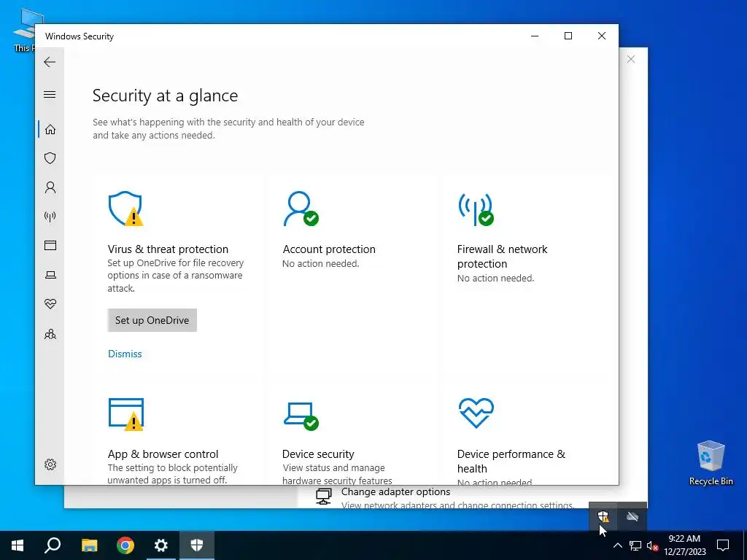
Task: Dismiss the OneDrive recommendation
Action: point(125,354)
